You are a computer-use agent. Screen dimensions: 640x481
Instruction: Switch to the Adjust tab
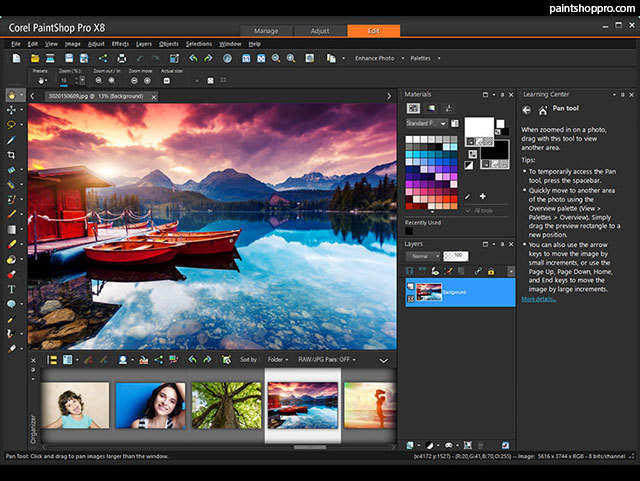320,31
